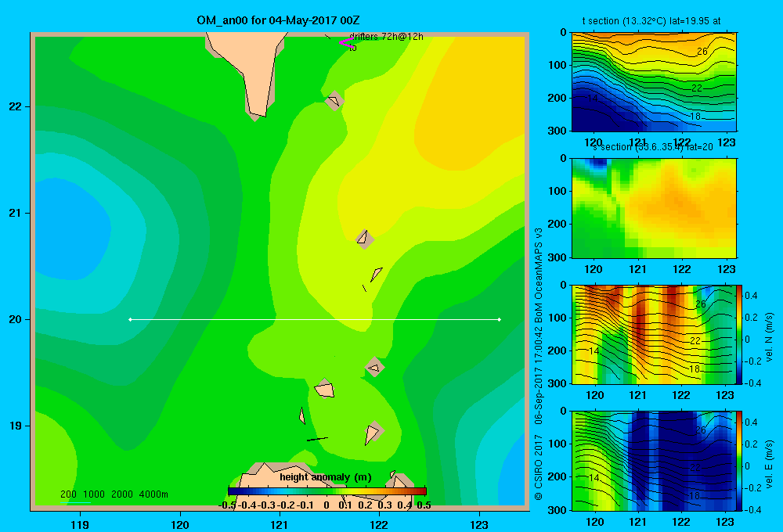Click latitude label 22 on main map axis
Image resolution: width=783 pixels, height=532 pixels.
(x=16, y=106)
